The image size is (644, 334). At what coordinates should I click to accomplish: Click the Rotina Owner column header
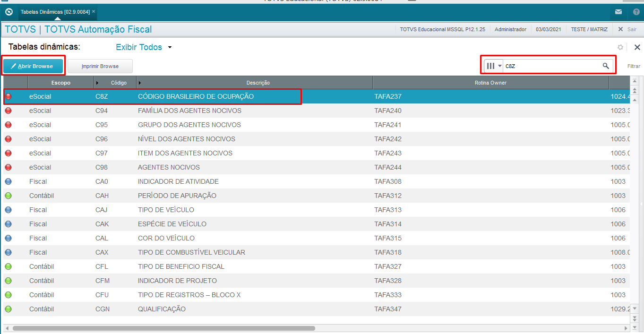click(x=490, y=83)
